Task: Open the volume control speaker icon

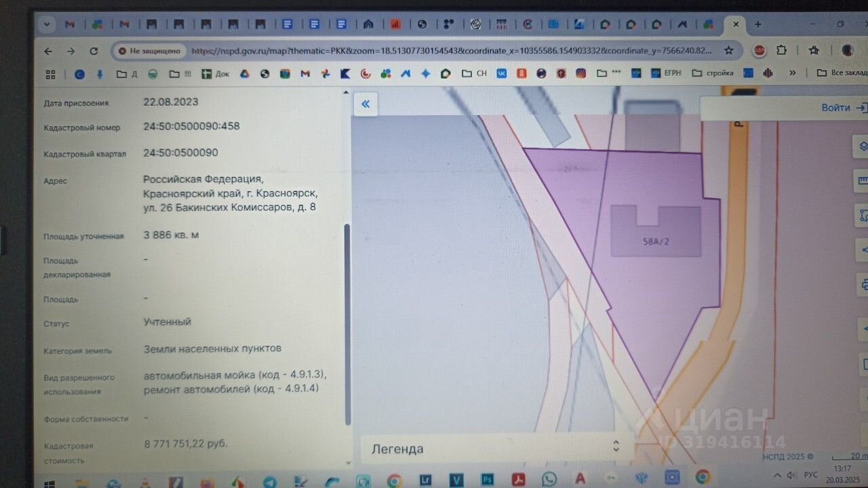Action: pos(791,474)
